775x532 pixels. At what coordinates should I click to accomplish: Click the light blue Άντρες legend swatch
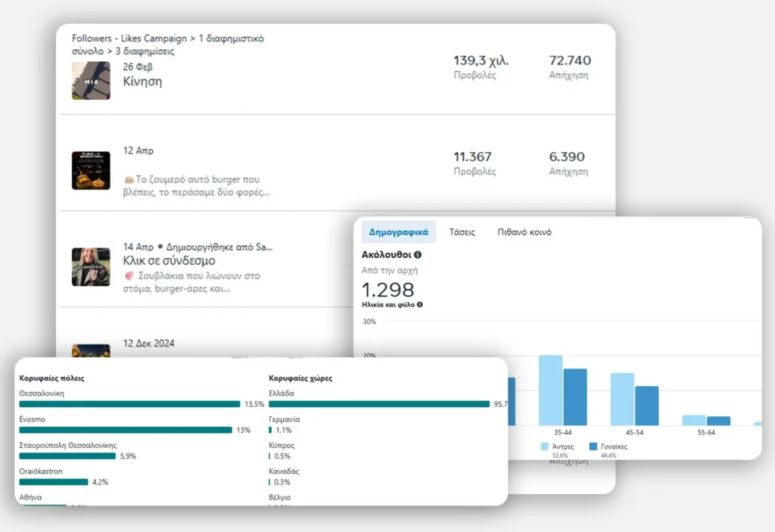(x=544, y=446)
